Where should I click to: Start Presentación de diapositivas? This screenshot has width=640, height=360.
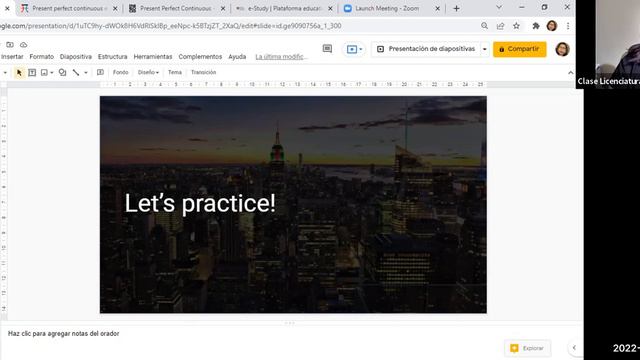click(427, 49)
